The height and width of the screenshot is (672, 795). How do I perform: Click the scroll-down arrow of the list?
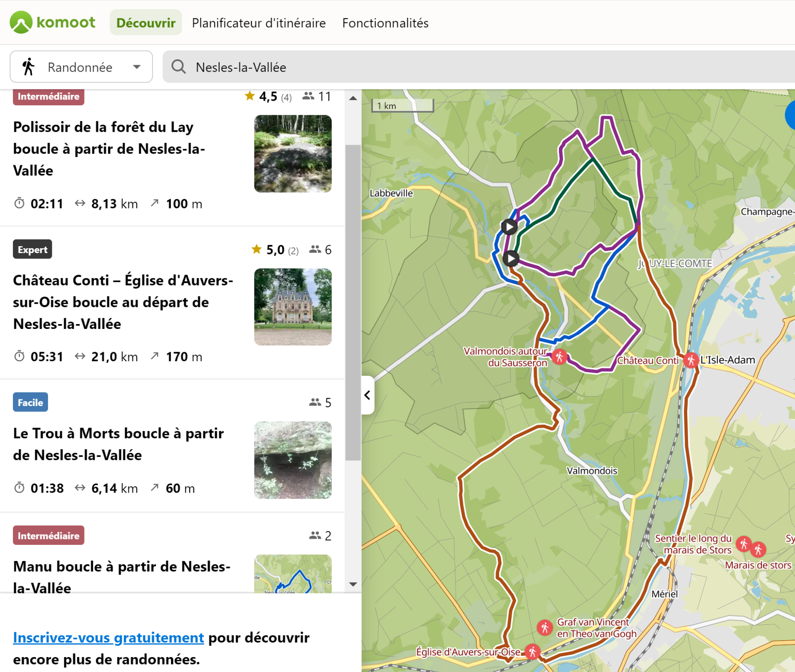[353, 584]
